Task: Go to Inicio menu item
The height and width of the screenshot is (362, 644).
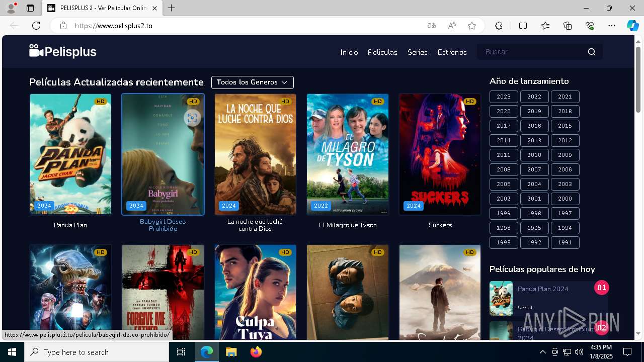Action: click(x=349, y=52)
